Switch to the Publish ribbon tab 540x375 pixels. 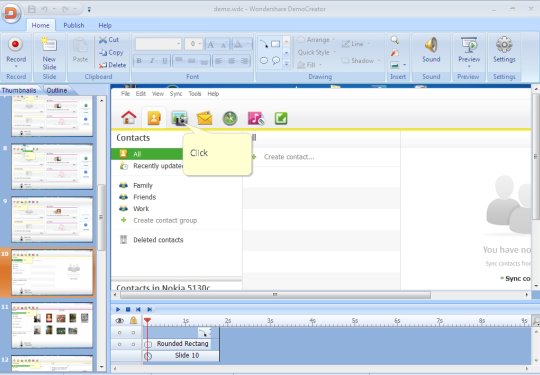tap(74, 25)
